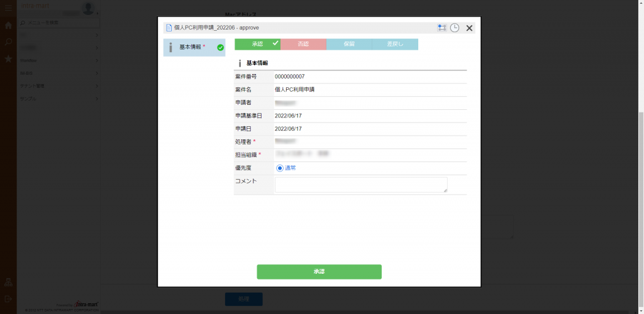Focus the メニューを検索 search field
Viewport: 644px width, 314px height.
(x=58, y=23)
